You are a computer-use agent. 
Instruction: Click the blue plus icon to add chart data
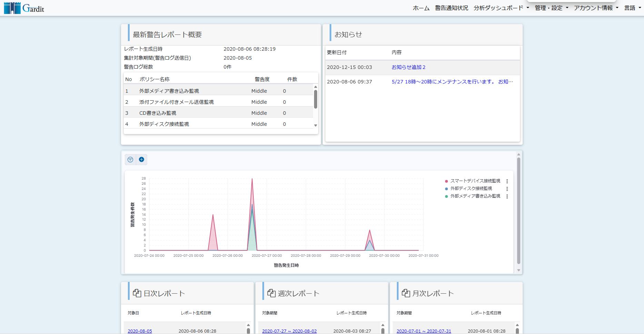[x=141, y=159]
